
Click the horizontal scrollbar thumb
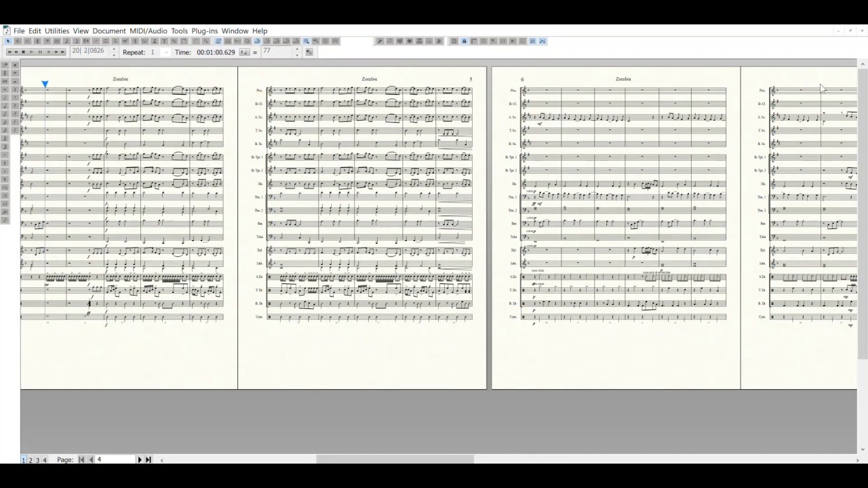395,460
